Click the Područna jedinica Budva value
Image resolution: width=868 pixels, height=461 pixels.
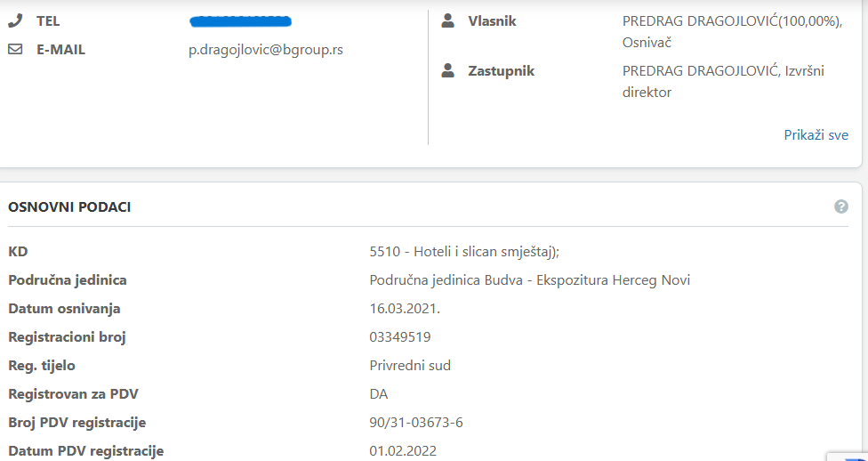[x=529, y=280]
